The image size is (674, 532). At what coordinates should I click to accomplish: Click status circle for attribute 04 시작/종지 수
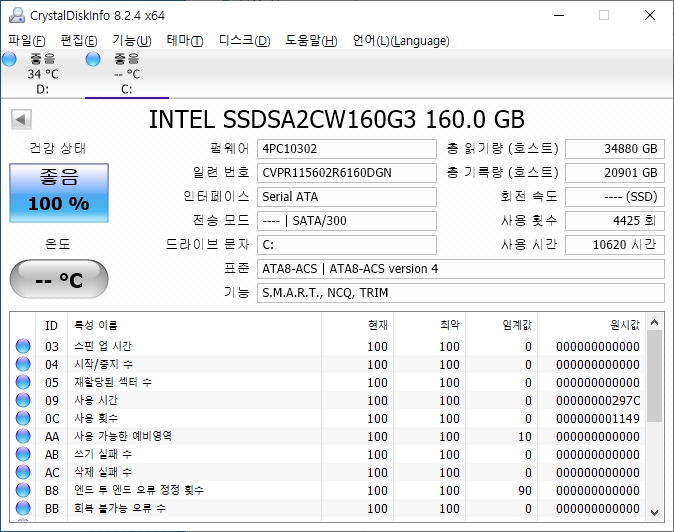coord(23,364)
